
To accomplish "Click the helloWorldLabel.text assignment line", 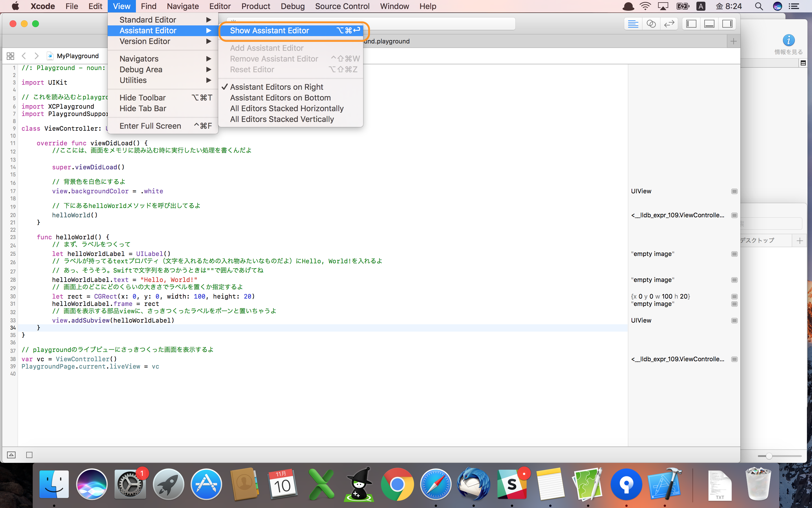I will coord(125,280).
